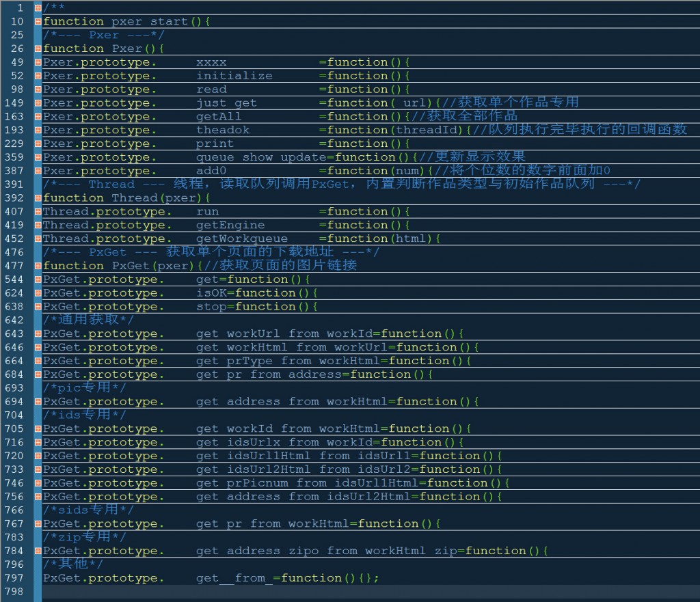Image resolution: width=700 pixels, height=602 pixels.
Task: Expand Pxer.prototype.print fold marker
Action: (x=38, y=144)
